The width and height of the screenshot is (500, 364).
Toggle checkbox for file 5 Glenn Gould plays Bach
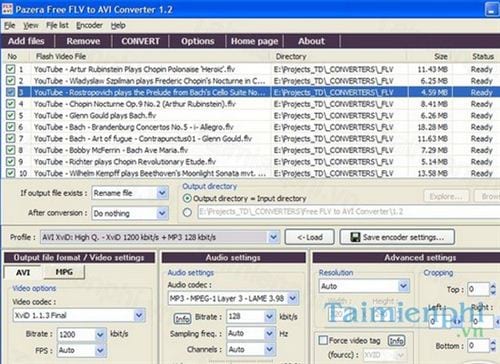click(x=11, y=115)
